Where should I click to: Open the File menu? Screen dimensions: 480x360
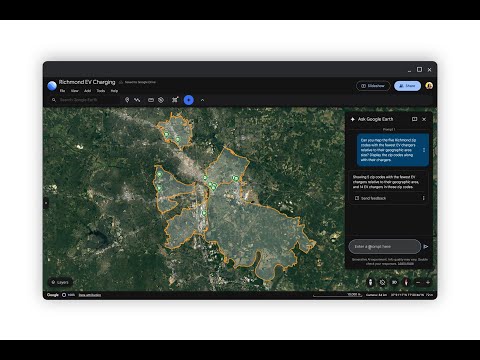(x=62, y=91)
